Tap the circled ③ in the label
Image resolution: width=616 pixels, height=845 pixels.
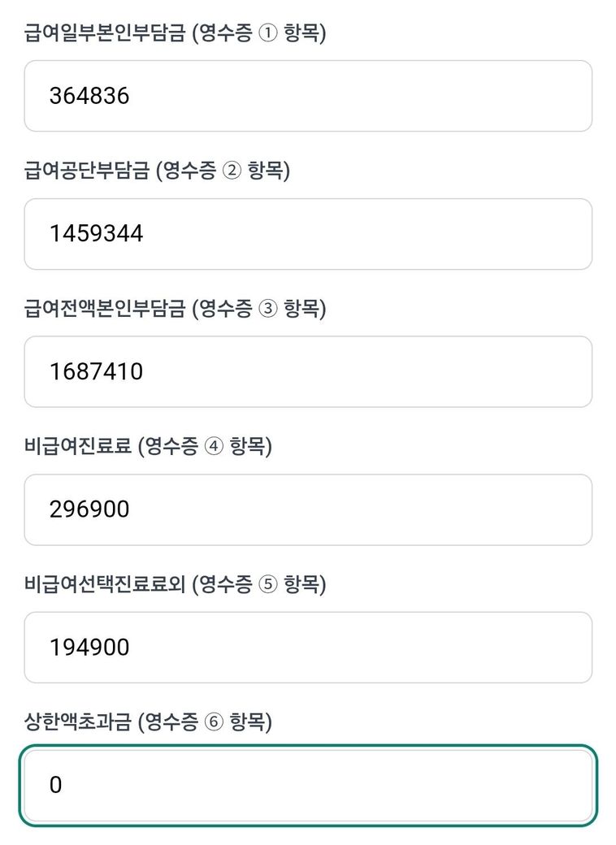[x=267, y=310]
